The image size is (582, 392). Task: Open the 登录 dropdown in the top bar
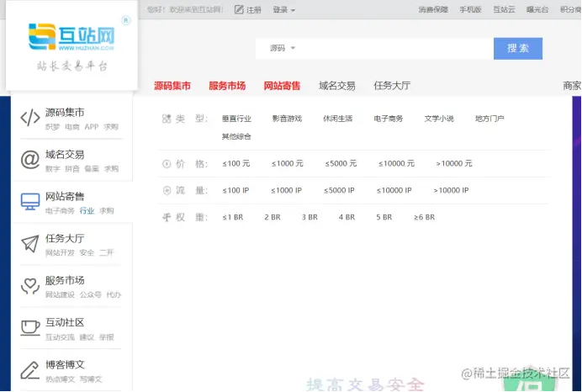pos(283,10)
